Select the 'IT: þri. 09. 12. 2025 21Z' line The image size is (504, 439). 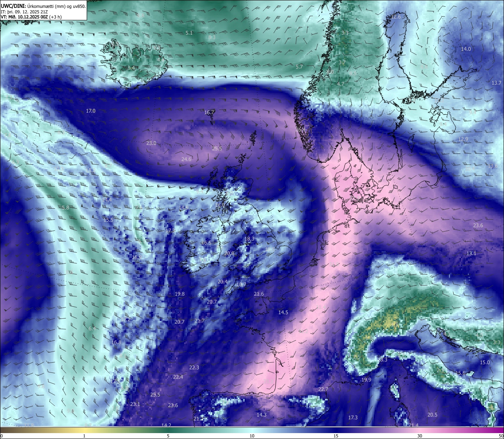pyautogui.click(x=25, y=12)
